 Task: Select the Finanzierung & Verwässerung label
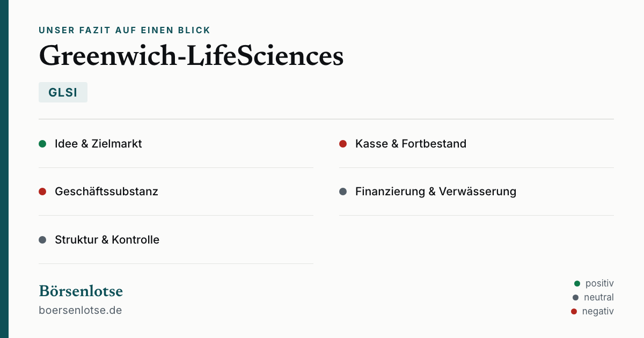click(436, 192)
